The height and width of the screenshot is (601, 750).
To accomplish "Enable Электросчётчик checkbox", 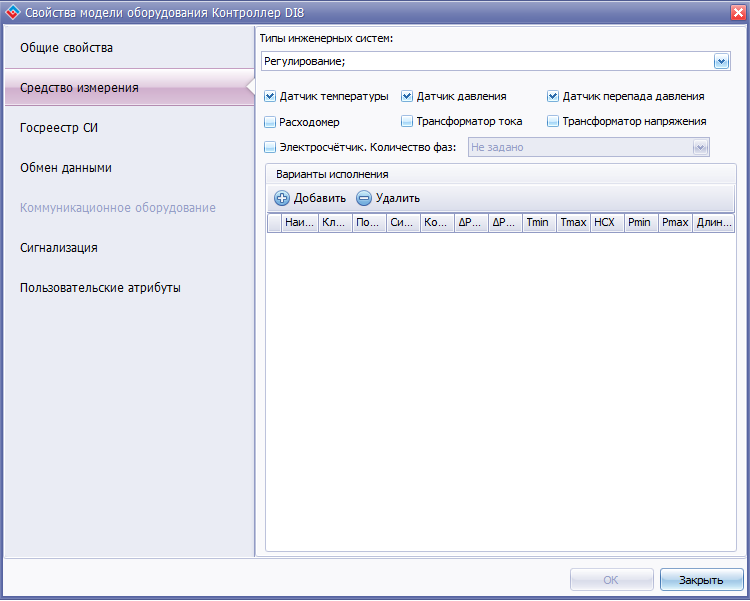I will pyautogui.click(x=270, y=147).
